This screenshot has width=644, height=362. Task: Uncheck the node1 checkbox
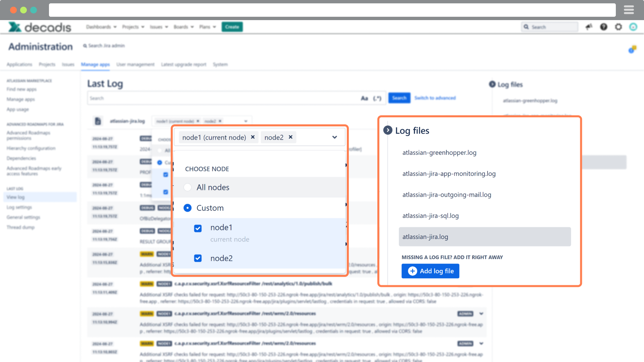pyautogui.click(x=198, y=228)
